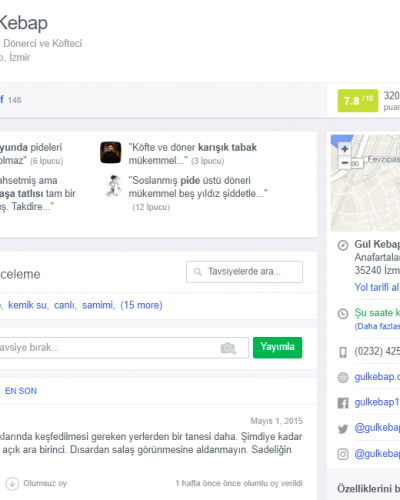Click the Gül Kebap venue name in sidebar

click(377, 244)
